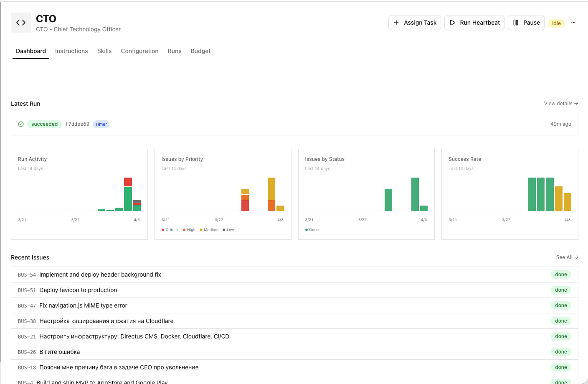The image size is (588, 384).
Task: Click the play icon on Run Heartbeat button
Action: point(452,23)
